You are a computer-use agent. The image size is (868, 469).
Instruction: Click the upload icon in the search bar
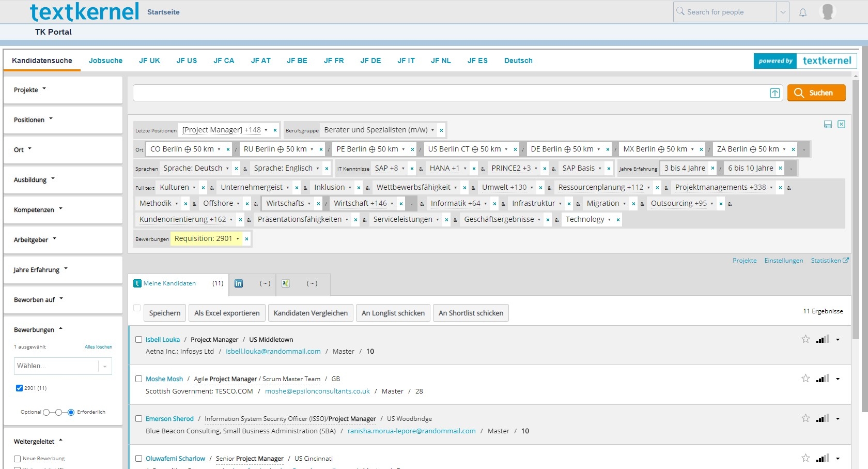point(775,93)
